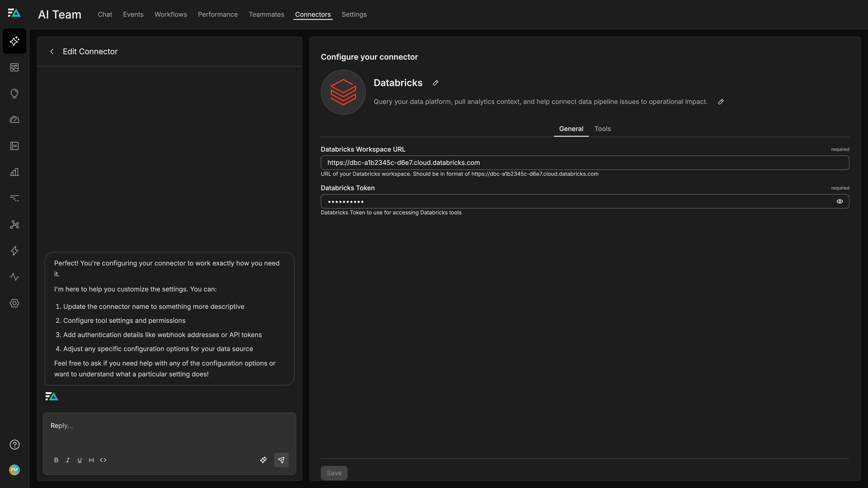868x488 pixels.
Task: Go back with the Edit Connector chevron
Action: [x=52, y=52]
